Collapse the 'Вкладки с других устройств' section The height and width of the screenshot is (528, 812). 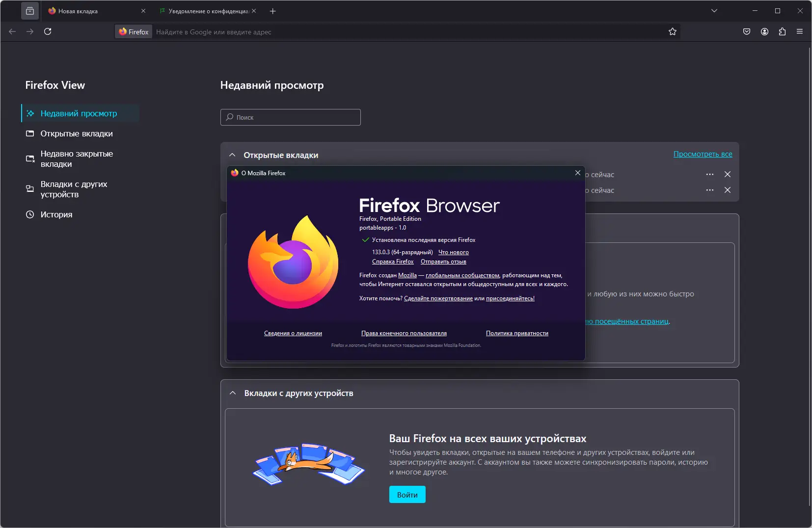coord(233,393)
